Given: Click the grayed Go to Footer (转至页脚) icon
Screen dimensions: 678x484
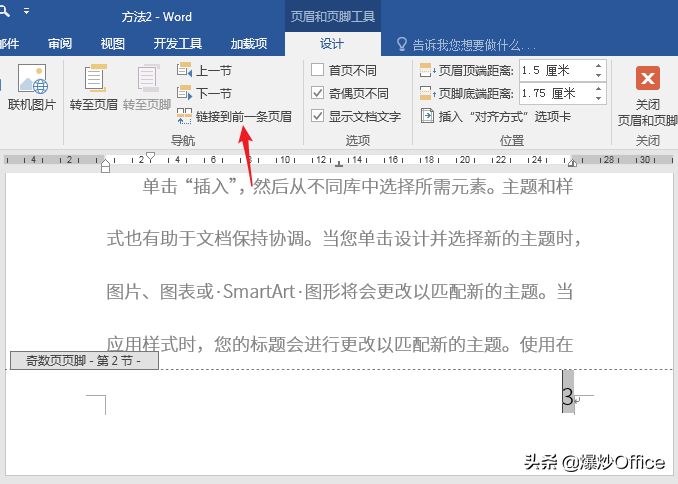Looking at the screenshot, I should pos(147,78).
